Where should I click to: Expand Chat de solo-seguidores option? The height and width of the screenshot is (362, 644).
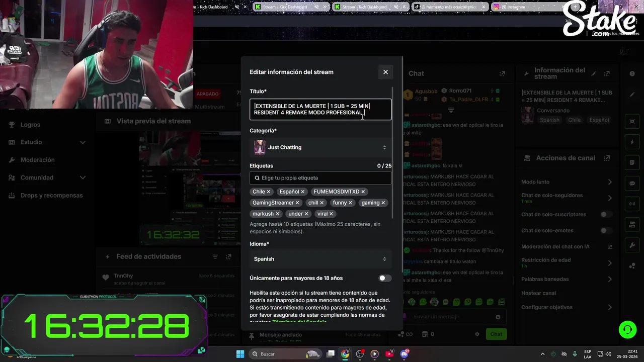tap(610, 198)
